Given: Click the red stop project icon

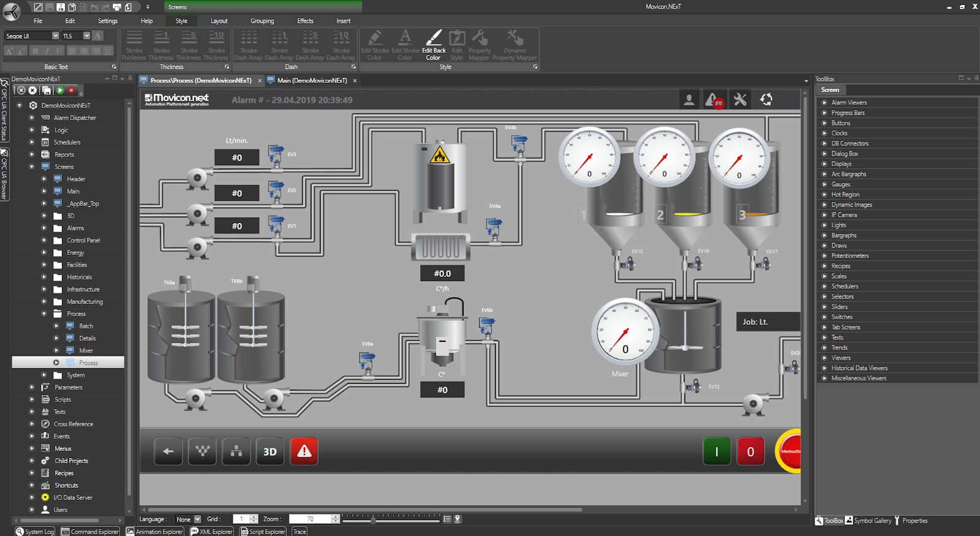Looking at the screenshot, I should coord(71,90).
